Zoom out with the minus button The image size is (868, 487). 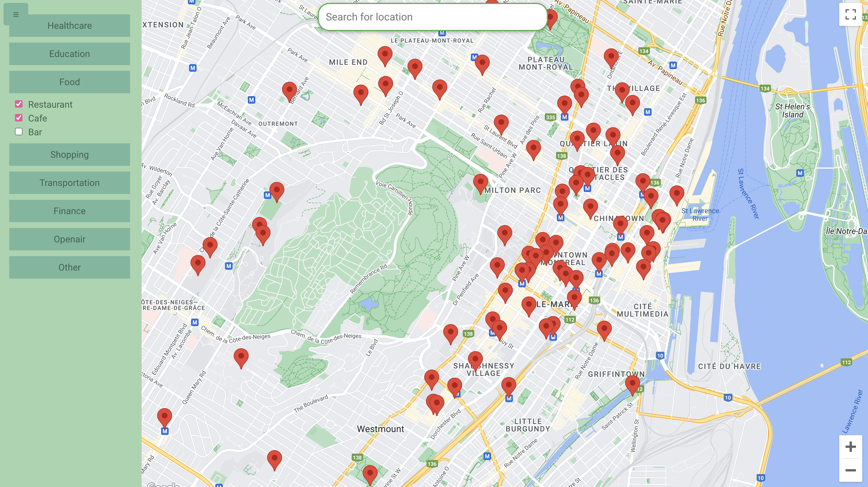(x=850, y=470)
